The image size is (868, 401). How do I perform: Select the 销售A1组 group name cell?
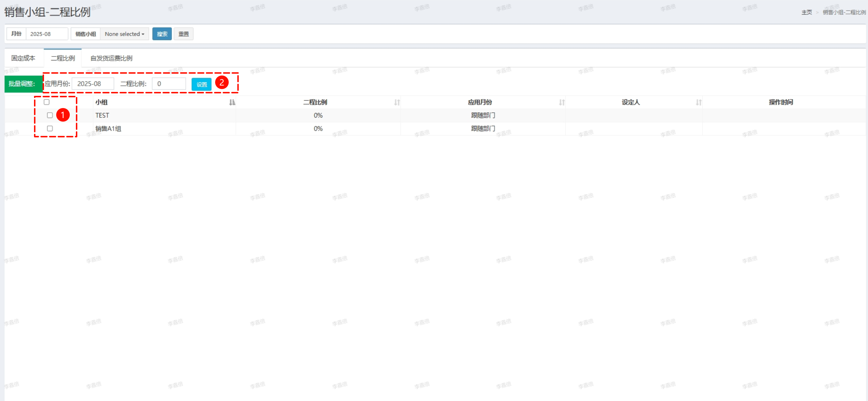click(108, 128)
